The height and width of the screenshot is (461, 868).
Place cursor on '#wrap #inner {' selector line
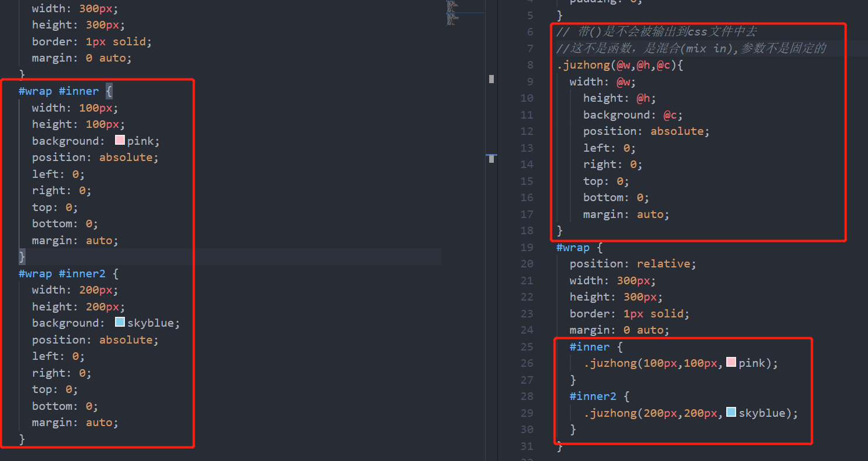point(66,91)
